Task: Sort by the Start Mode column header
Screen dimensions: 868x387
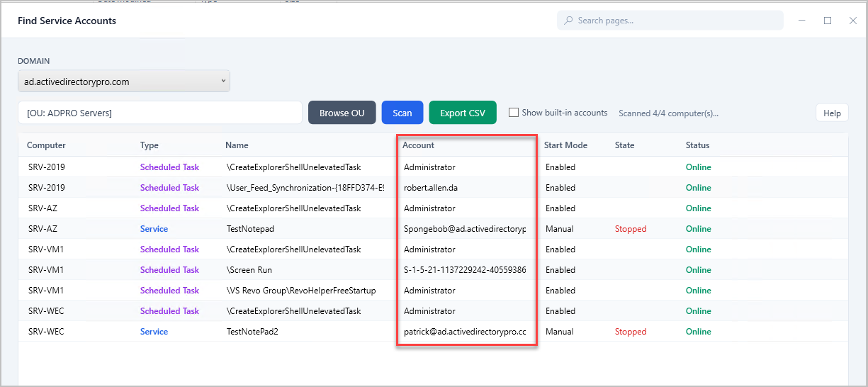Action: point(565,145)
